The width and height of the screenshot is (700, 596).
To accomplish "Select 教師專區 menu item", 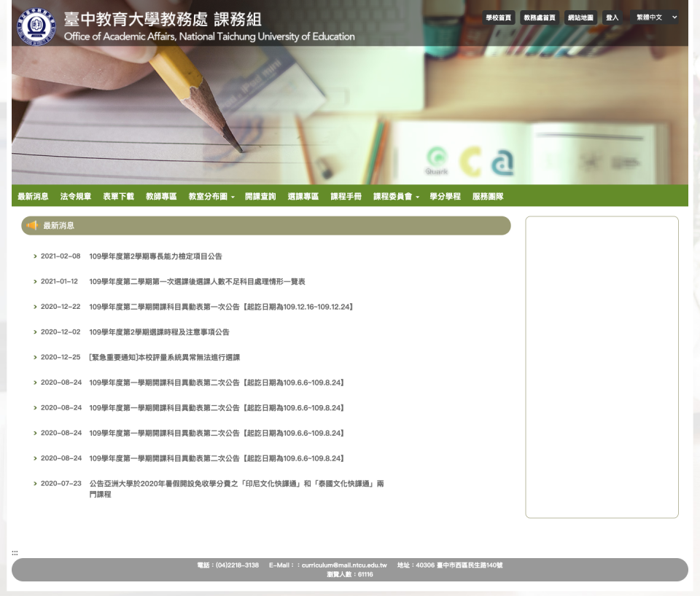I will click(161, 197).
